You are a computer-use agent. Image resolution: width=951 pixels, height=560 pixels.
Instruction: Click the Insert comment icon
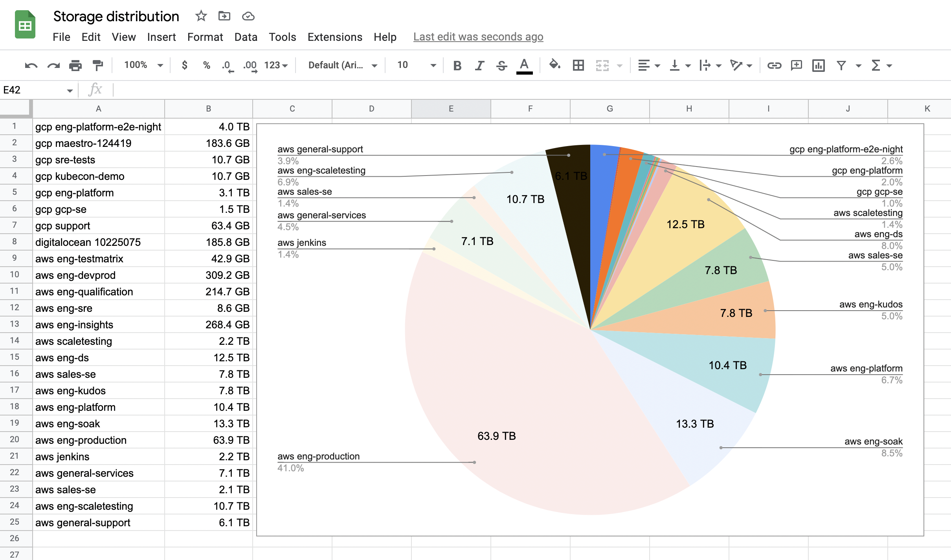point(797,65)
